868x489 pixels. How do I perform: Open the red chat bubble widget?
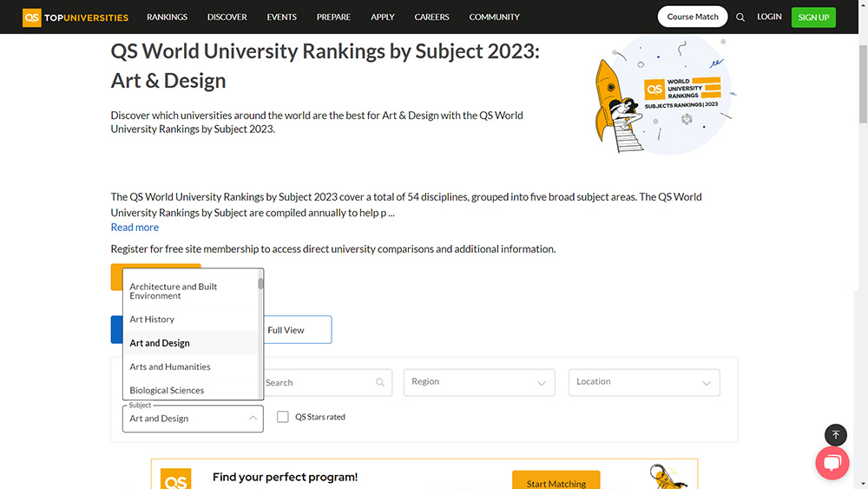[832, 462]
